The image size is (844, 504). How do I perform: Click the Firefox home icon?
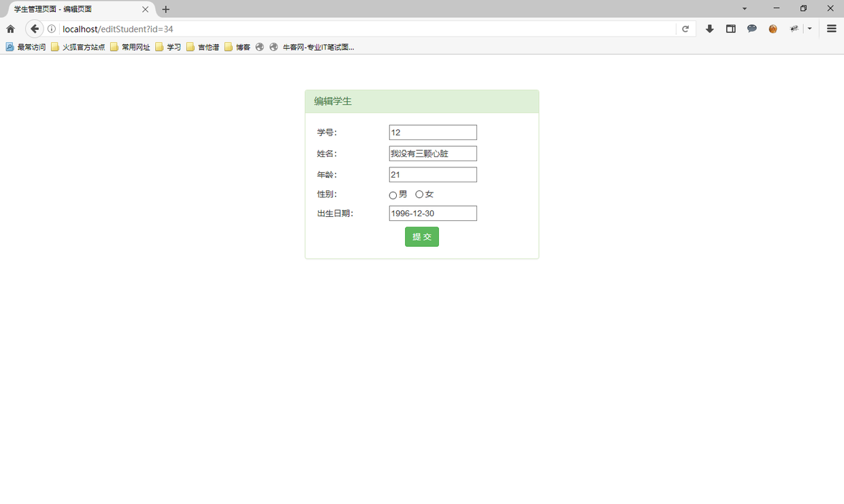(10, 29)
